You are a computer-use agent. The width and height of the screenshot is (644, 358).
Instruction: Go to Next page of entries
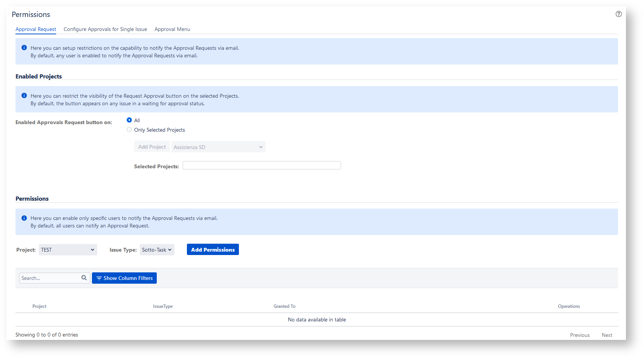tap(607, 335)
